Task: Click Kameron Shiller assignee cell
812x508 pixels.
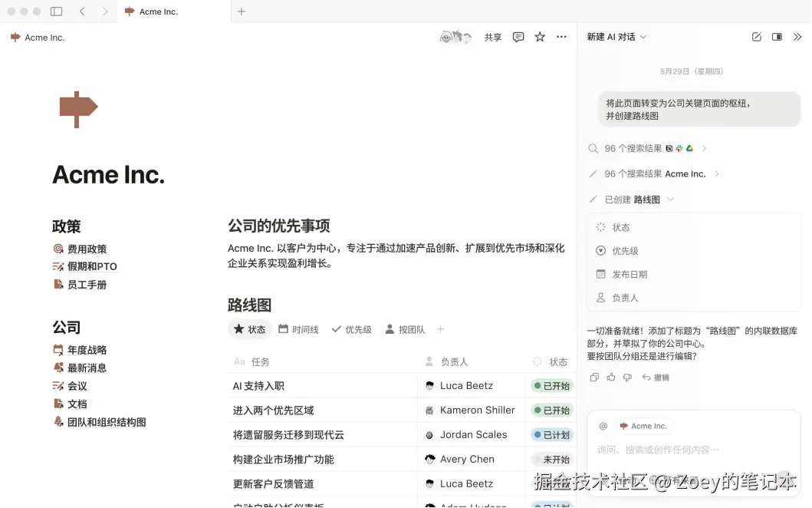Action: [471, 410]
